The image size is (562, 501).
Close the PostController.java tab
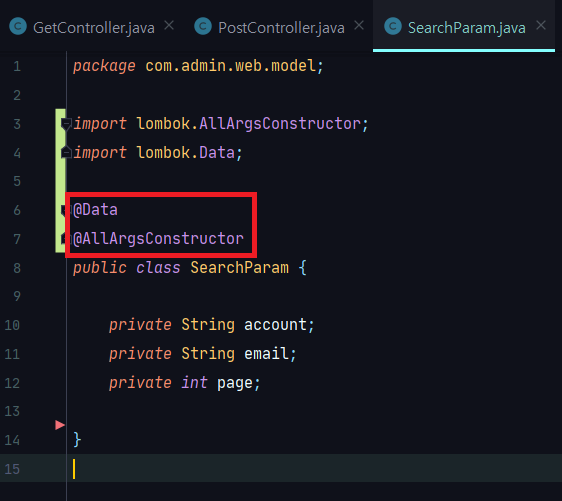[359, 25]
